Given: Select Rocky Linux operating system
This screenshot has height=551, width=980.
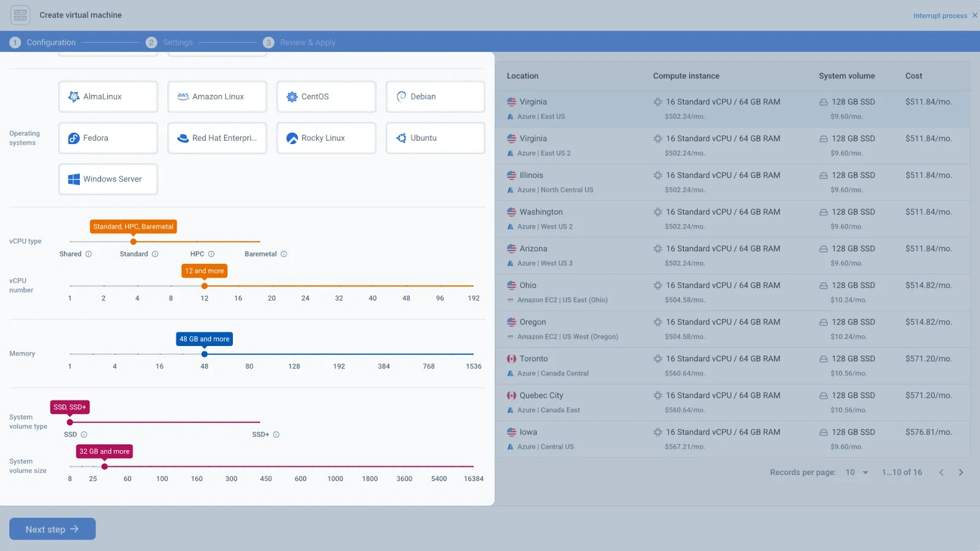Looking at the screenshot, I should [326, 138].
